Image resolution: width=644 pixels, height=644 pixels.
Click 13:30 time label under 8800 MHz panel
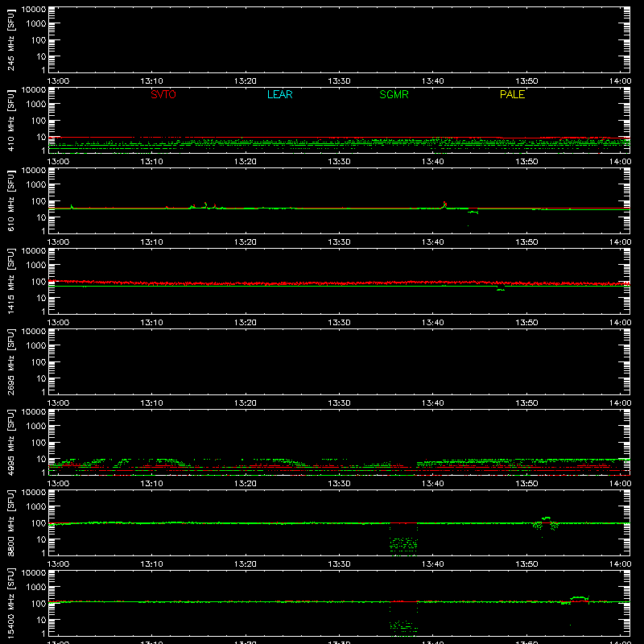(x=339, y=564)
